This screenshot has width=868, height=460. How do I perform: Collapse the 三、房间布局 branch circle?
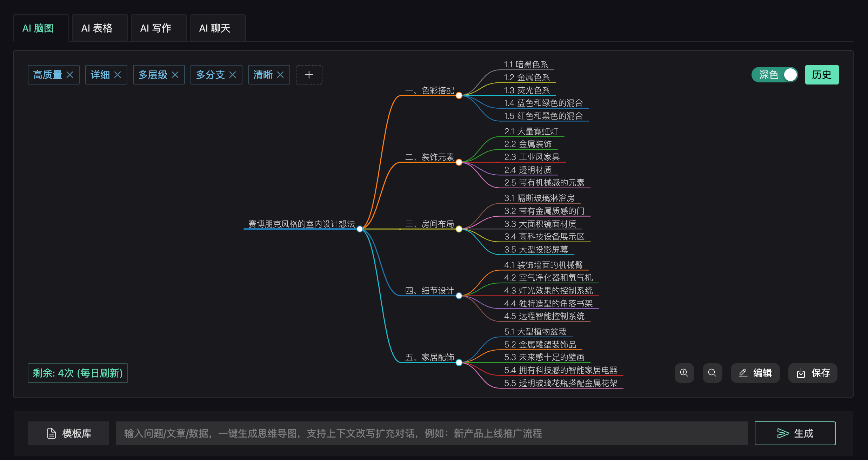point(459,229)
